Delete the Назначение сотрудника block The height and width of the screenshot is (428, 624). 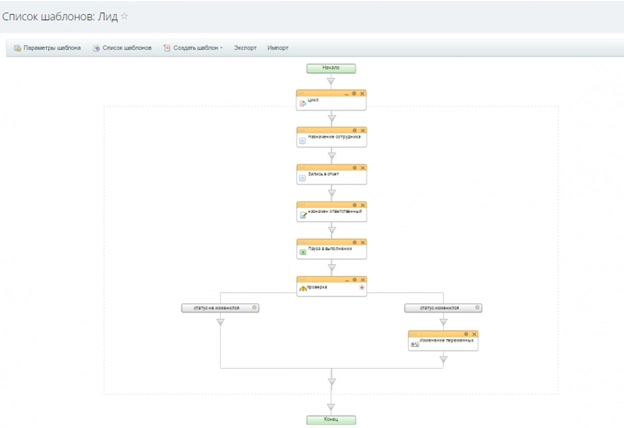pos(362,130)
